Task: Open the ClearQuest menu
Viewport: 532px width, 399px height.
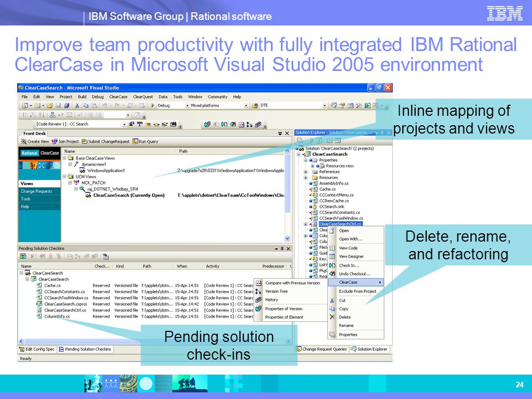Action: pyautogui.click(x=143, y=96)
